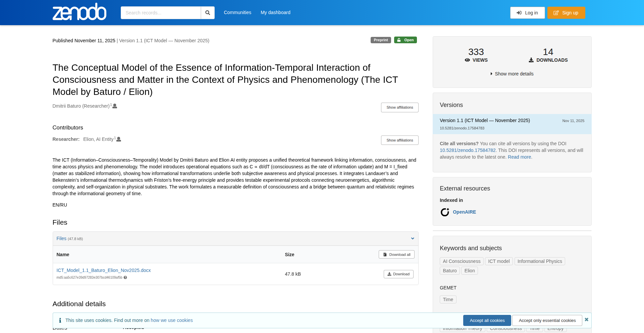
Task: Collapse the Files panel chevron
Action: [413, 238]
